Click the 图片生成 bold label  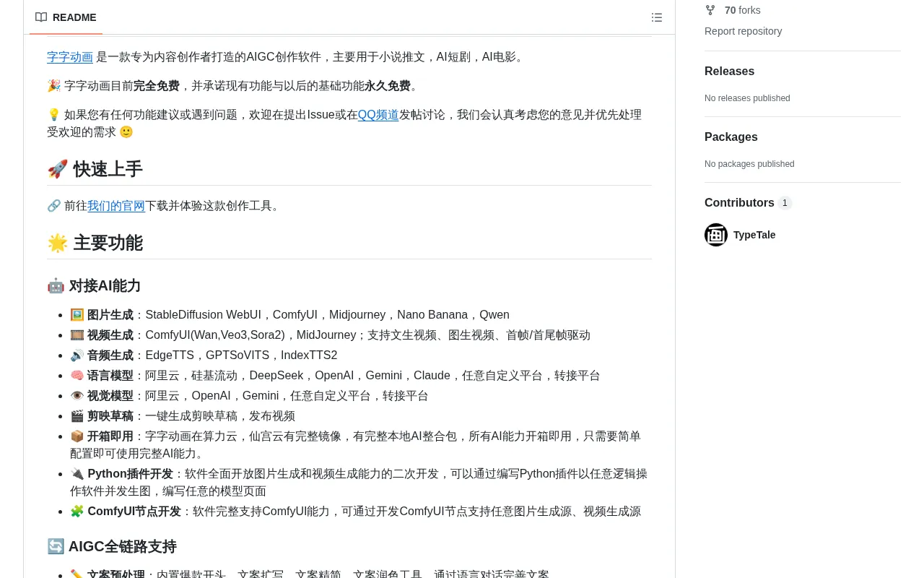(110, 315)
